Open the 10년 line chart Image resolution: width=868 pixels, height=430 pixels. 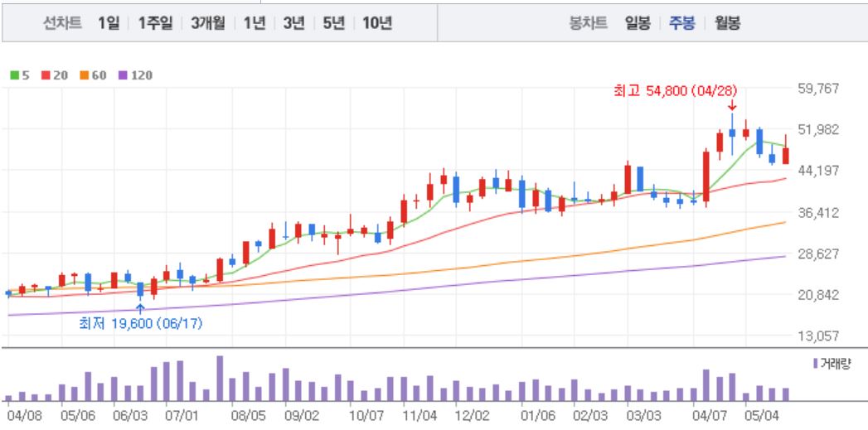point(377,22)
